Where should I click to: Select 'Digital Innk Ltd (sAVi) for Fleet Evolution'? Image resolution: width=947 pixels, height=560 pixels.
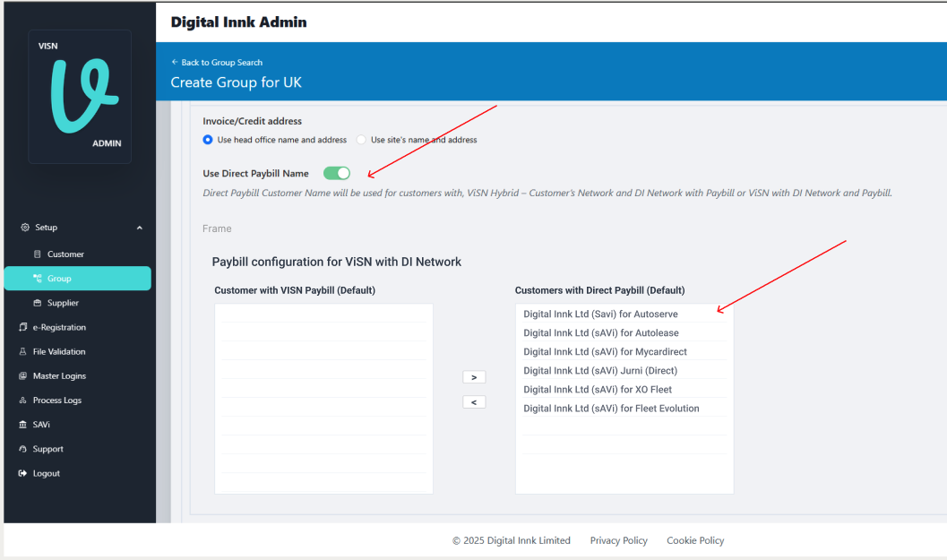point(624,409)
